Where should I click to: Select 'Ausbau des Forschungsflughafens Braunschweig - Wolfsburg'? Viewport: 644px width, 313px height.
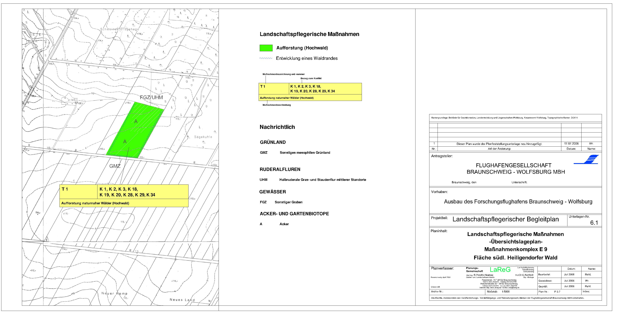click(518, 202)
